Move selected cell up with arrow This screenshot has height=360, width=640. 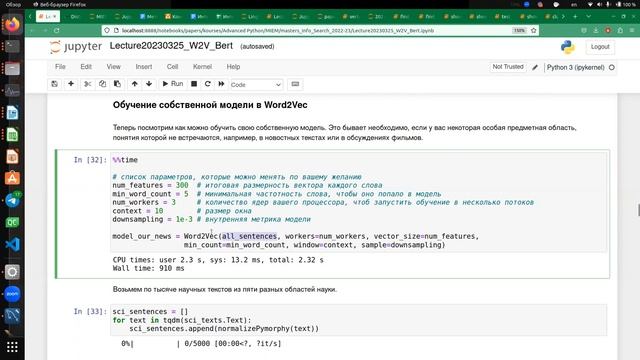pos(134,84)
